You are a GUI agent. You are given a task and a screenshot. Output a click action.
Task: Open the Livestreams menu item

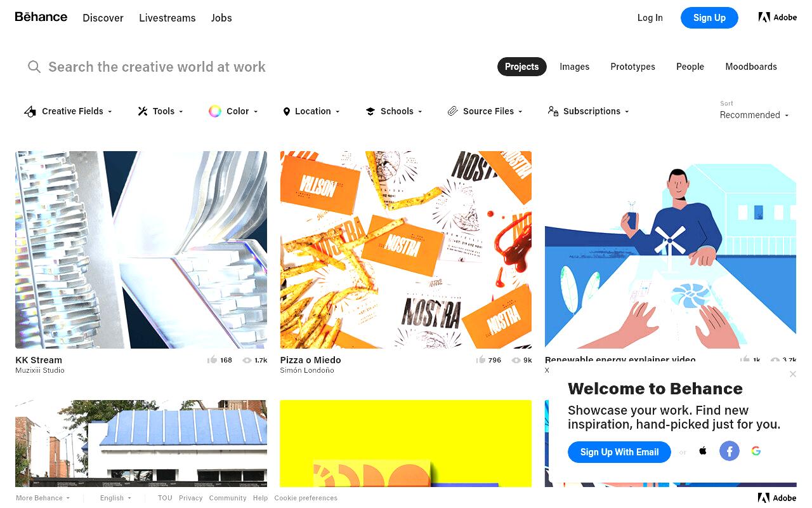coord(167,18)
